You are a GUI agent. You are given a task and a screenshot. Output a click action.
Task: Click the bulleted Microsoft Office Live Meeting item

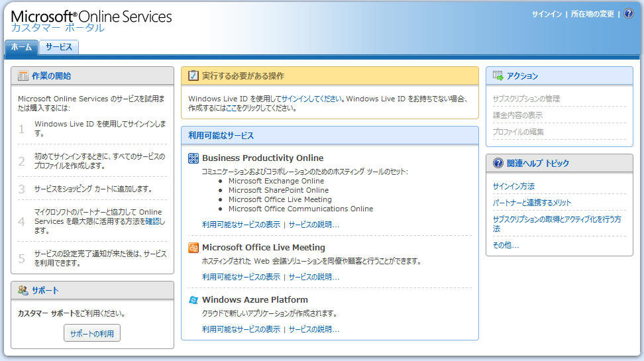pyautogui.click(x=280, y=199)
